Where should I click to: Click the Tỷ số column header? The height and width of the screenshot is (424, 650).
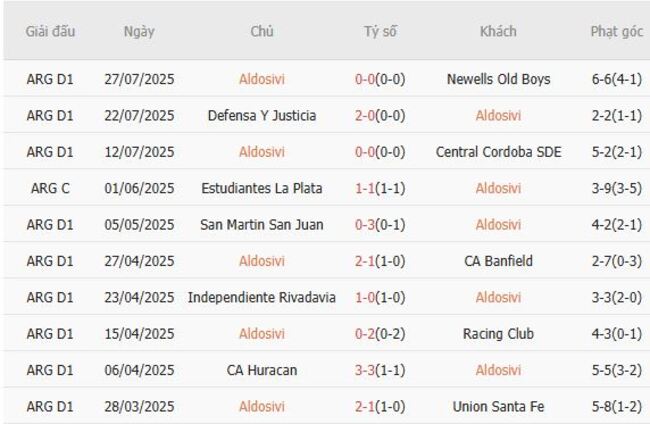click(380, 31)
